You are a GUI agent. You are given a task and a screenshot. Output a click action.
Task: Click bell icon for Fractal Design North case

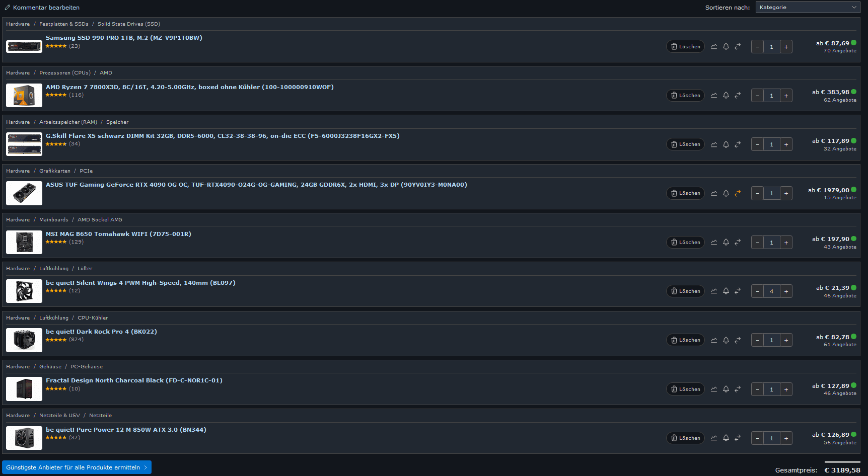[x=726, y=389]
